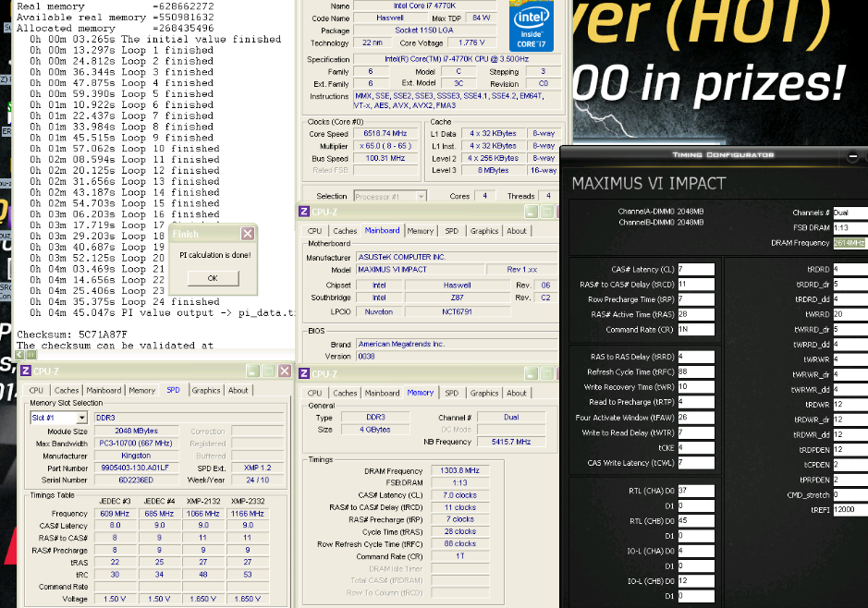868x608 pixels.
Task: Edit the Command Rate (CR) field
Action: pos(696,329)
